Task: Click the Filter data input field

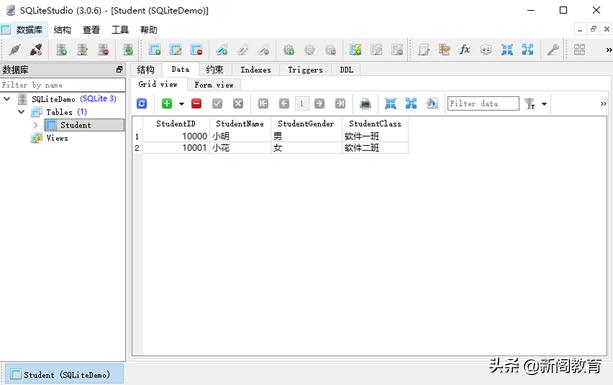Action: point(483,104)
